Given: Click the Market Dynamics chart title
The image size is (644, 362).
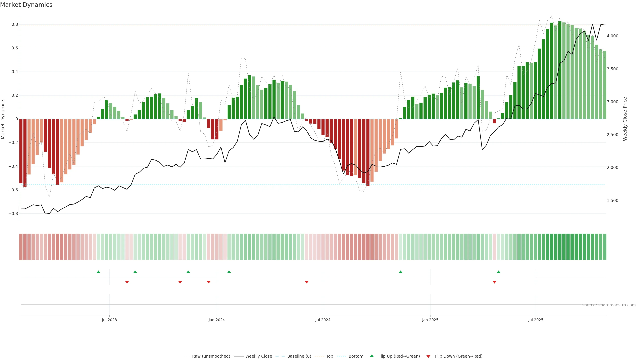Looking at the screenshot, I should pos(26,5).
